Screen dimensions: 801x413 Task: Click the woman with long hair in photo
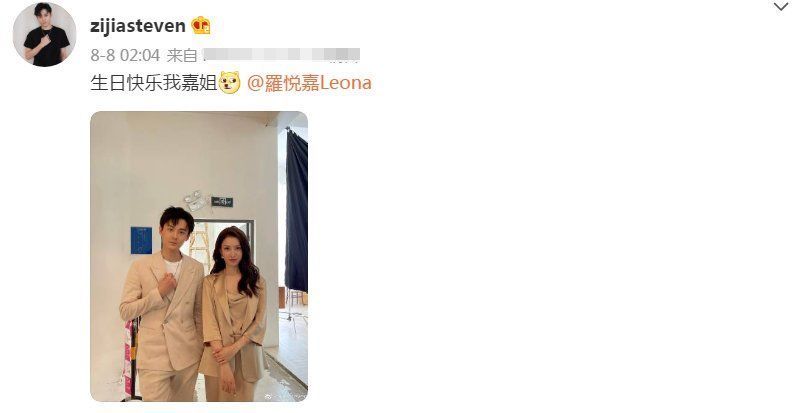tap(233, 314)
